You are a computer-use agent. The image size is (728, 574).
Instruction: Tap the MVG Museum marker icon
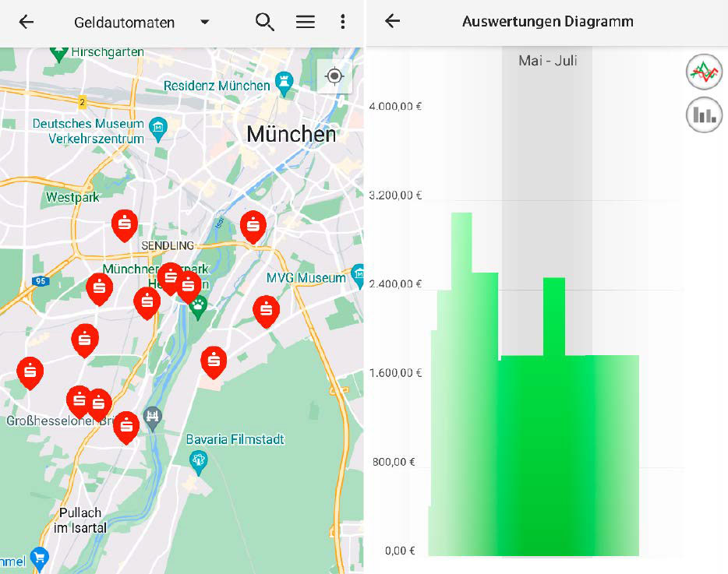(x=358, y=276)
